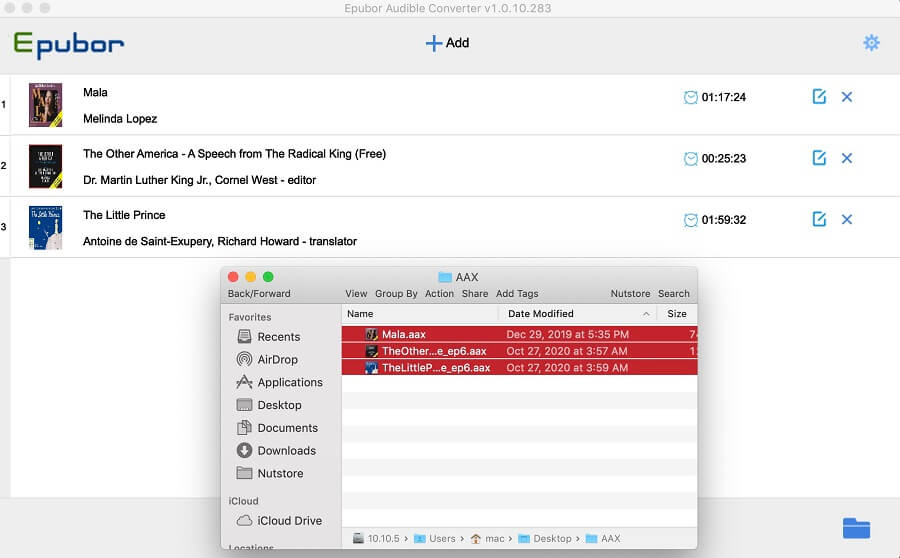This screenshot has height=558, width=900.
Task: Open the settings gear in Epubor
Action: (x=871, y=43)
